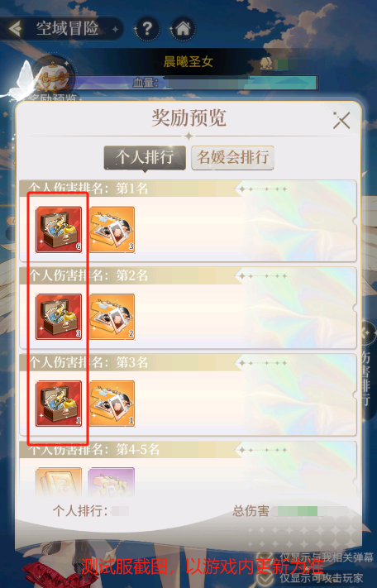
Task: Toggle 仅显示可攻击玩家 checkbox
Action: pos(265,578)
